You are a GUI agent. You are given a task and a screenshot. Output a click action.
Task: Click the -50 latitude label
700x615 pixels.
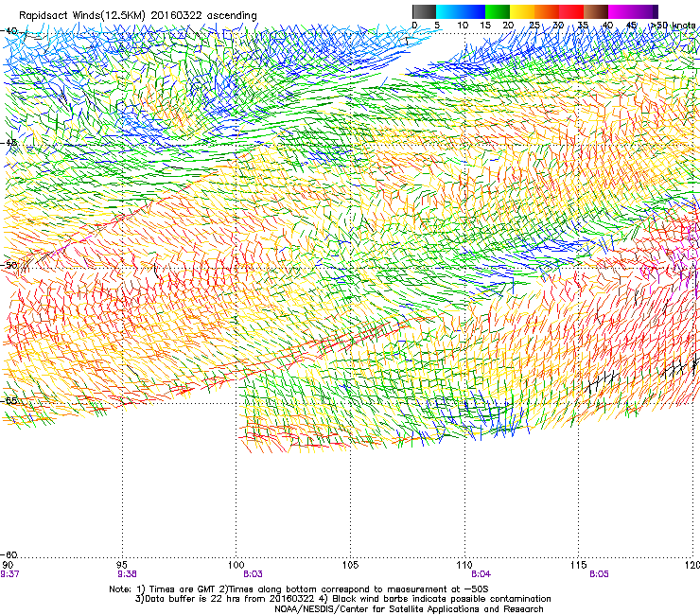[9, 265]
